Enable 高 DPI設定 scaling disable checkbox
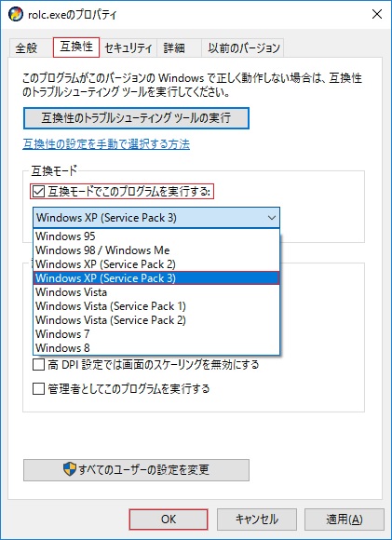 coord(38,364)
